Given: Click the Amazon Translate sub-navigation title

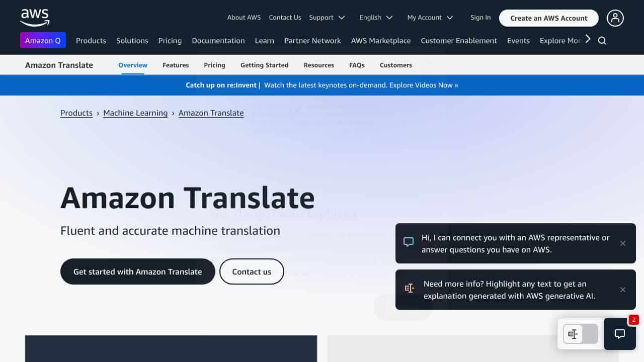Looking at the screenshot, I should click(59, 65).
